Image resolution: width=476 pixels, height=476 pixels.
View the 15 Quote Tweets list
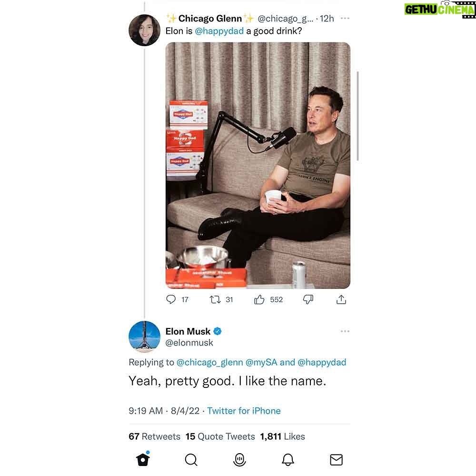220,436
